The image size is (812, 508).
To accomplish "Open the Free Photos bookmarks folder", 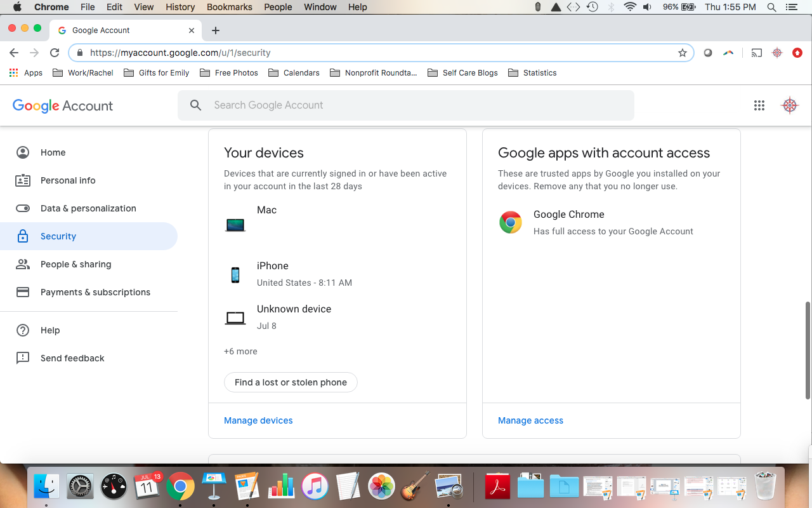I will (x=229, y=73).
